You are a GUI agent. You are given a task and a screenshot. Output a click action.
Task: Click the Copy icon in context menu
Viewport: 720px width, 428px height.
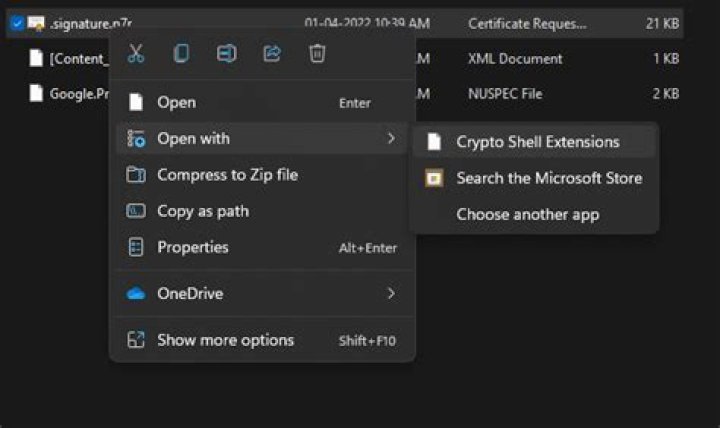181,54
